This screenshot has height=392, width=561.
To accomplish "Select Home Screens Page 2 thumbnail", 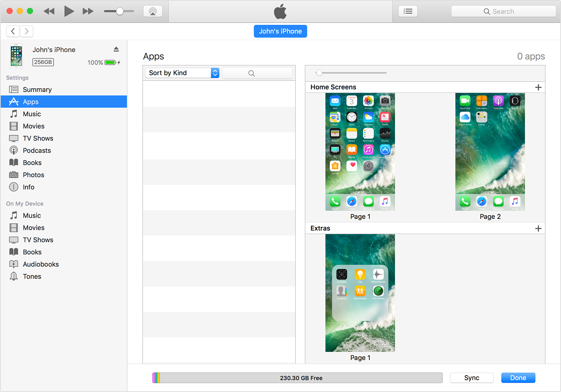I will (x=490, y=152).
